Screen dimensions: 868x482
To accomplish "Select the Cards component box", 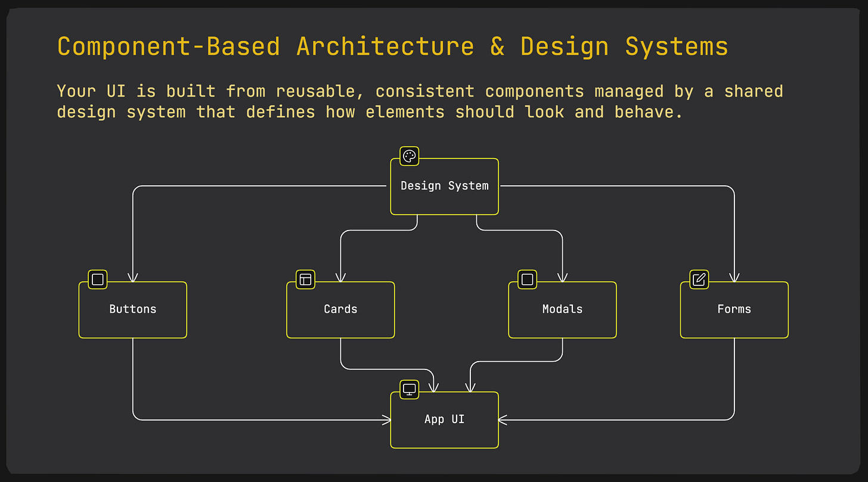I will coord(340,309).
